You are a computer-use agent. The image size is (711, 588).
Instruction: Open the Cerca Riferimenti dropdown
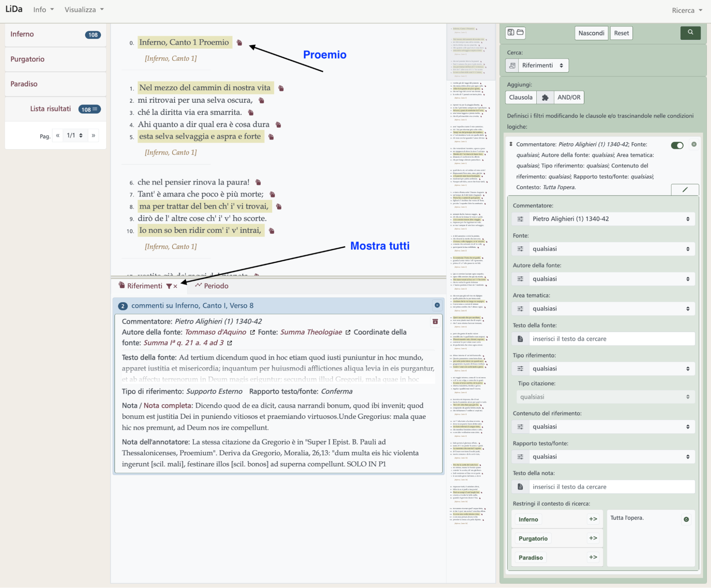[x=543, y=65]
